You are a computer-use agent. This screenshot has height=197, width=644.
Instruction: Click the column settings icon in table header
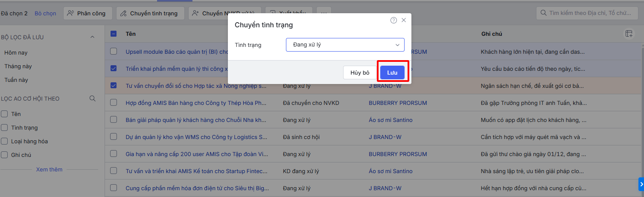coord(629,34)
